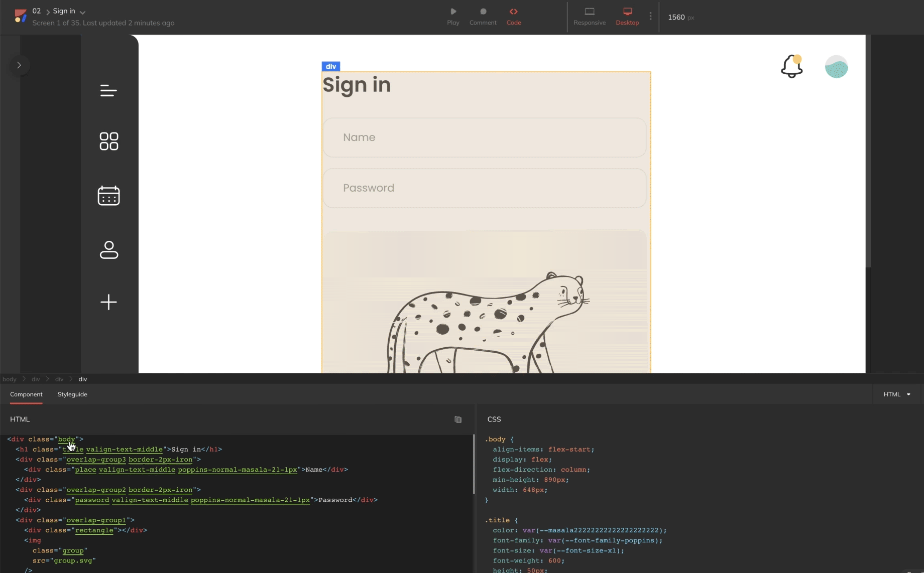Open the calendar icon in sidebar
The width and height of the screenshot is (924, 573).
pos(108,196)
